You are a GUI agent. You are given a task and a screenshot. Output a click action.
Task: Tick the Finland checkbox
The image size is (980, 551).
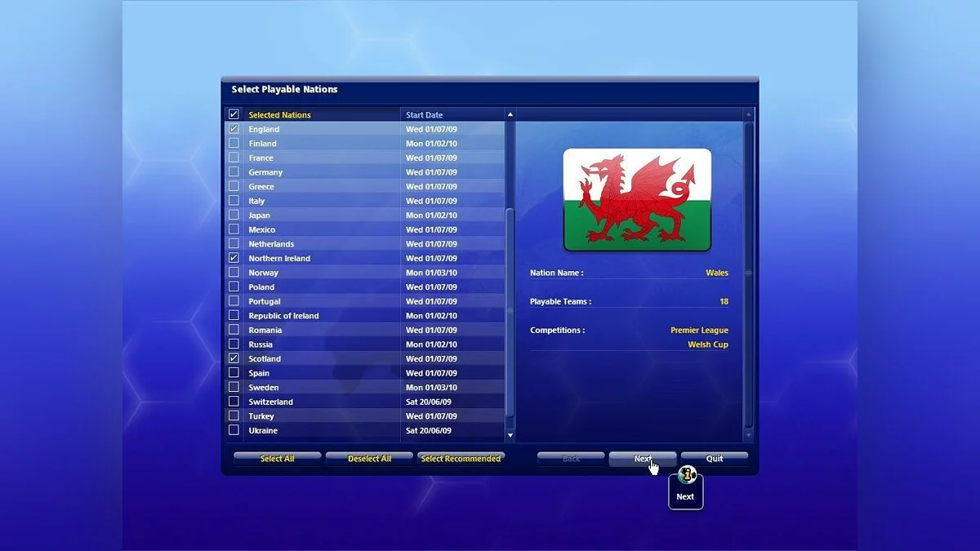(234, 143)
